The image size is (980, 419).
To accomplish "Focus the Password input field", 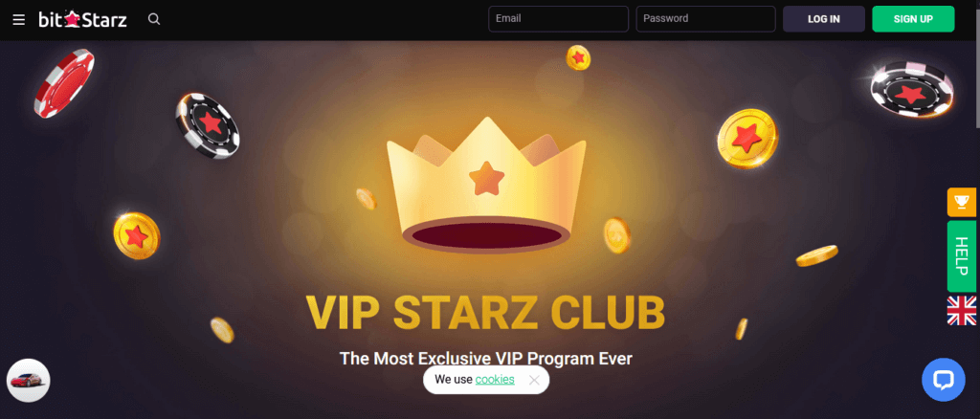I will (x=705, y=19).
